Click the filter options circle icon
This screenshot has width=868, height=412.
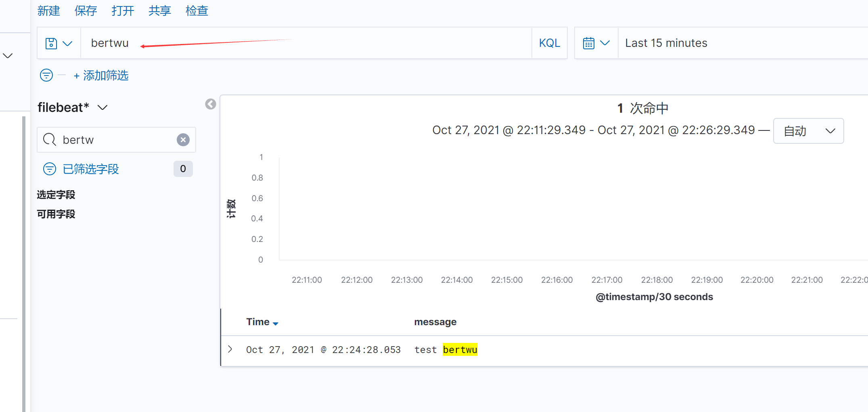[x=46, y=75]
